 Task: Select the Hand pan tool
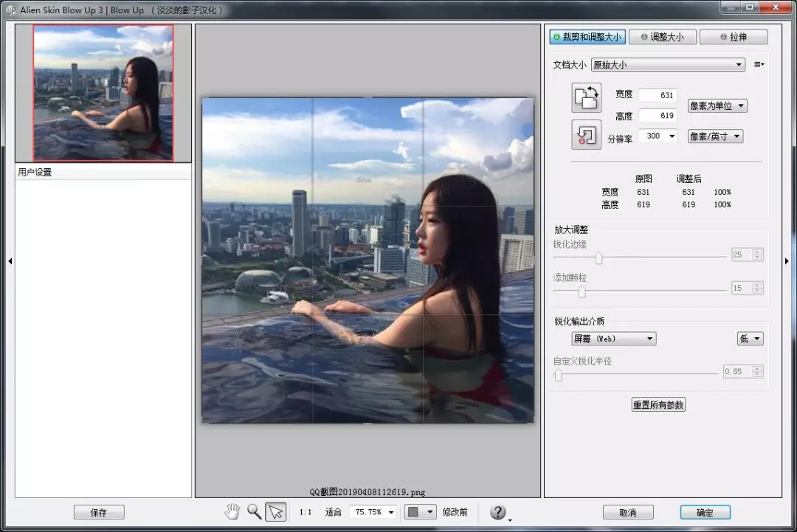coord(232,511)
